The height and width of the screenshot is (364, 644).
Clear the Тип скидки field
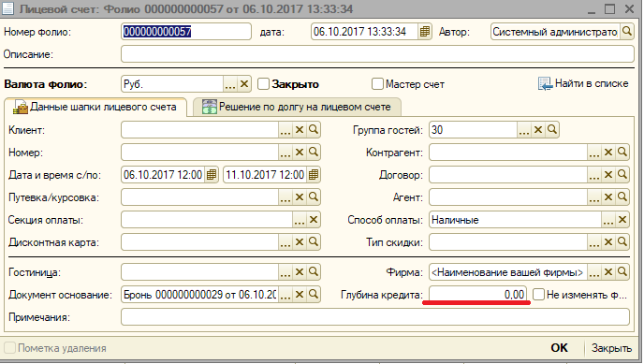point(608,242)
